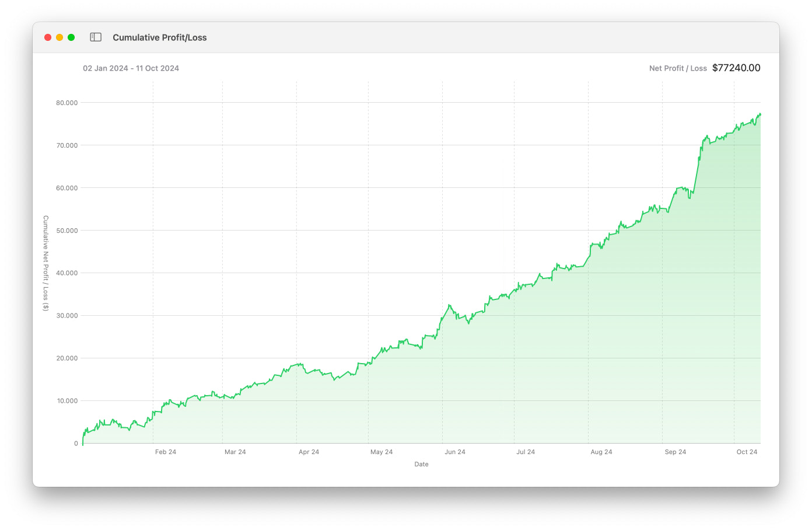Click the Jun 24 x-axis label
This screenshot has height=530, width=812.
[x=455, y=452]
